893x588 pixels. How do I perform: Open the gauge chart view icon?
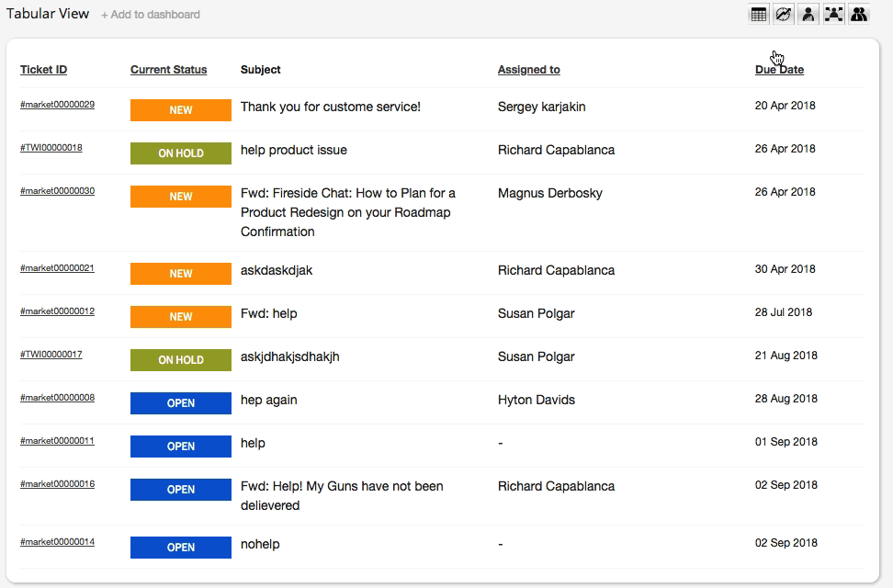coord(783,14)
